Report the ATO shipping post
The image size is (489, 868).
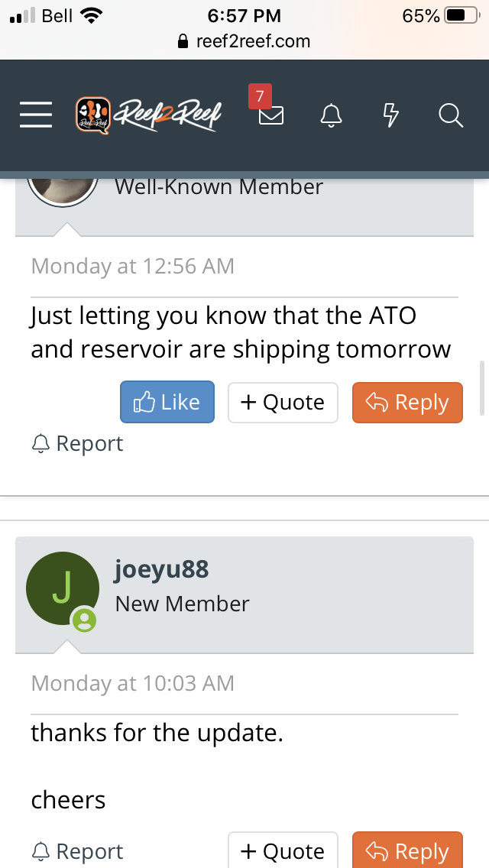77,444
